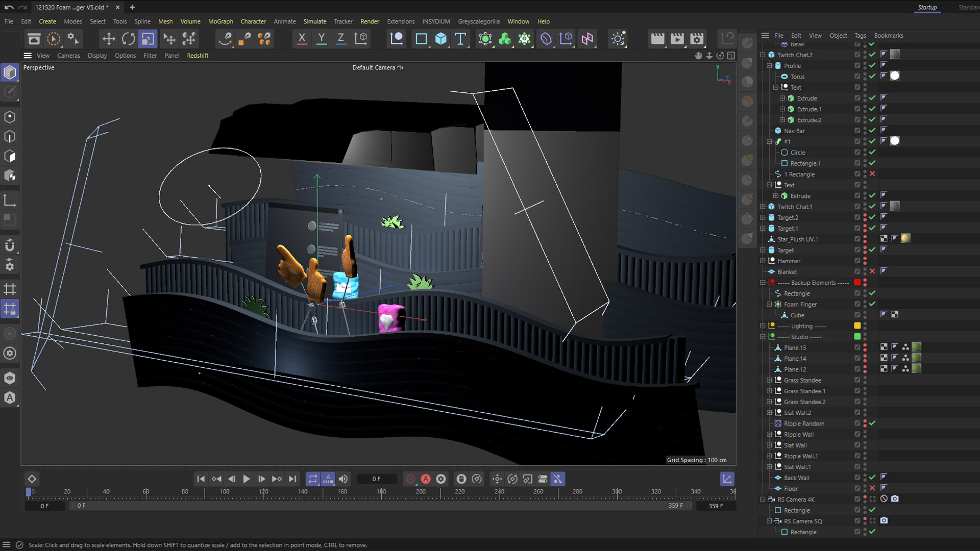Click the Cube primitive icon
The width and height of the screenshot is (980, 551).
coord(440,39)
